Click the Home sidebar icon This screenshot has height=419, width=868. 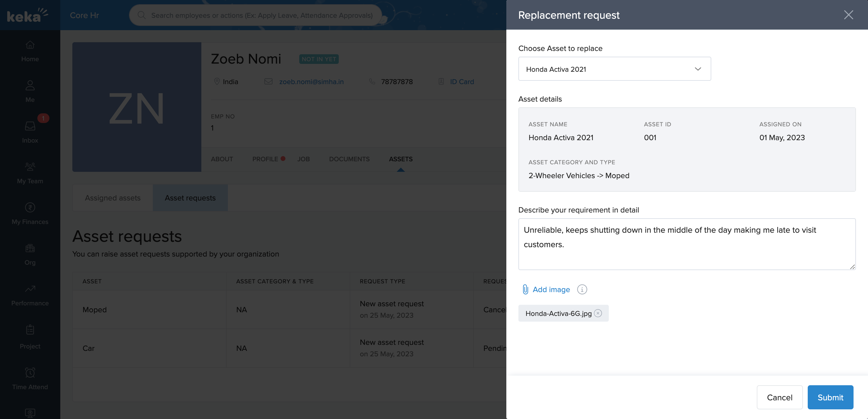(30, 45)
